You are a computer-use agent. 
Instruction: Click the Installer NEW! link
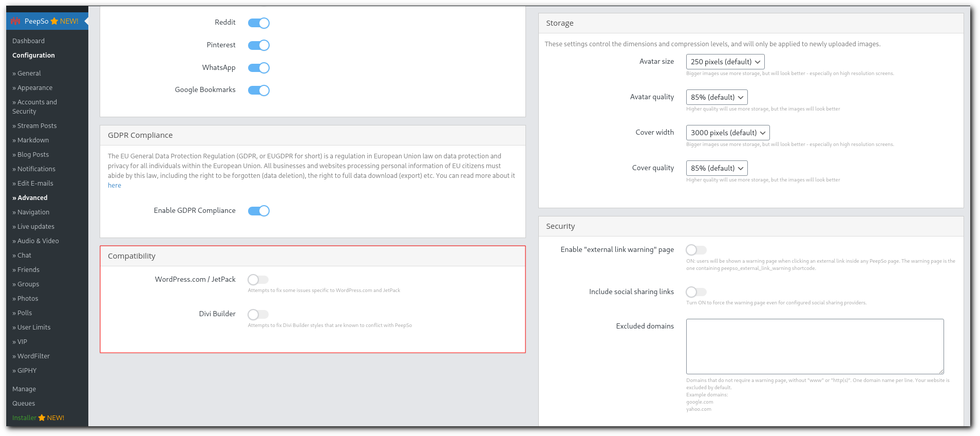pyautogui.click(x=38, y=418)
